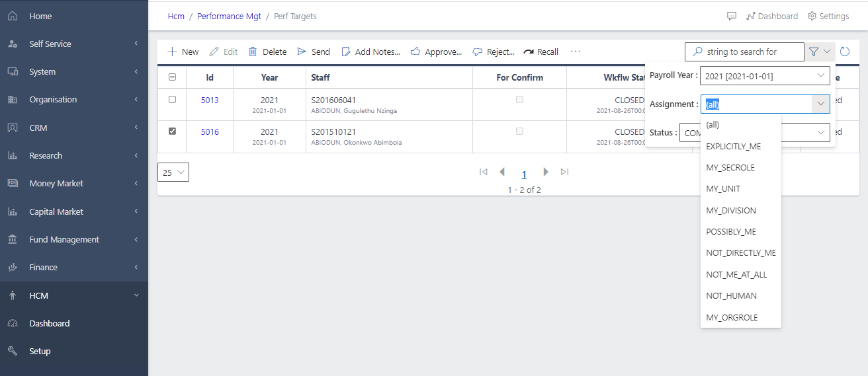Go to first page of results
Image resolution: width=868 pixels, height=376 pixels.
point(484,172)
